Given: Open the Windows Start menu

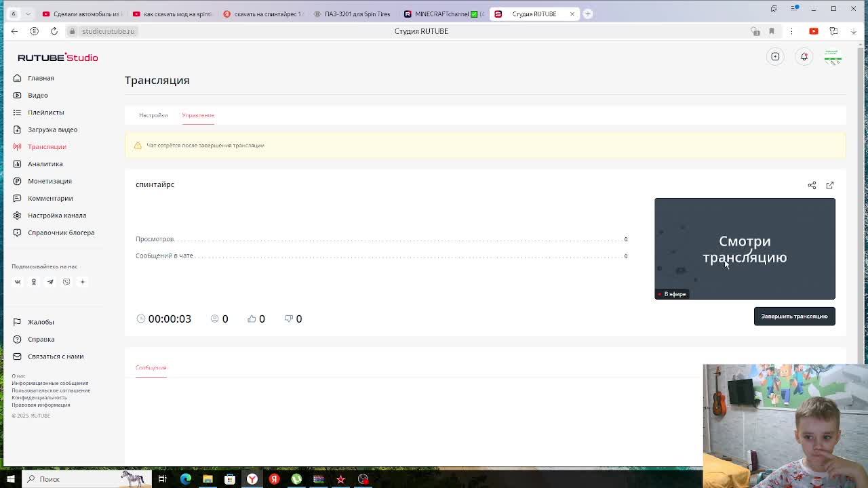Looking at the screenshot, I should click(10, 479).
